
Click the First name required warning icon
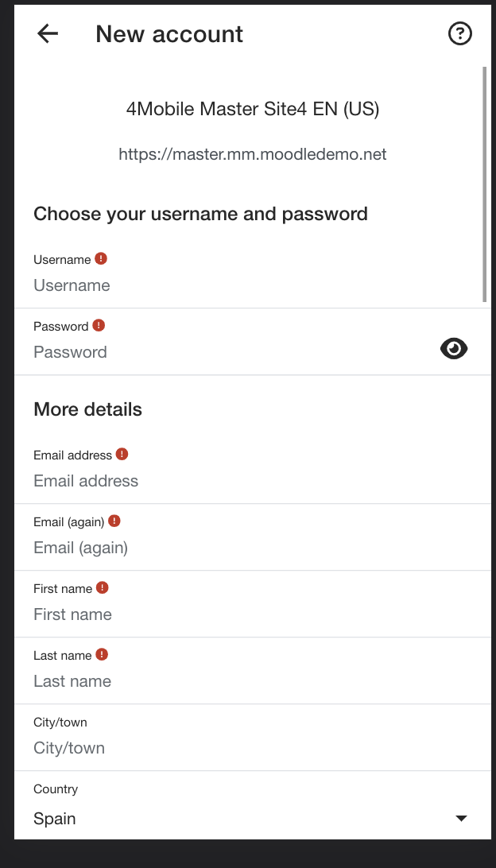point(102,588)
